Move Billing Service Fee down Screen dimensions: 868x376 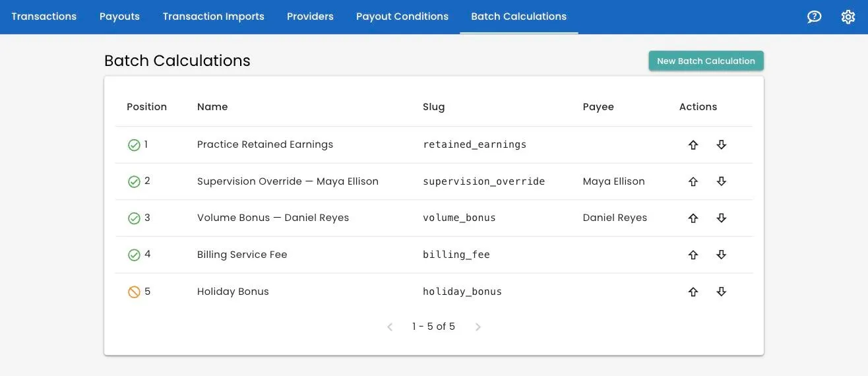722,255
